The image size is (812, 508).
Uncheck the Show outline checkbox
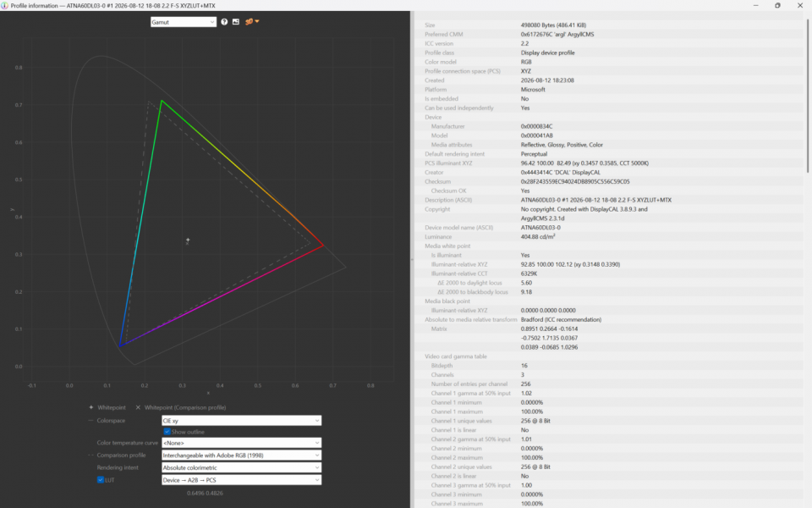tap(167, 431)
